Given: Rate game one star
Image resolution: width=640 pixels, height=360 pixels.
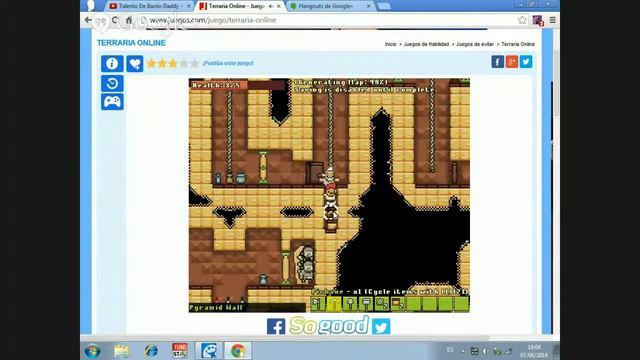Looking at the screenshot, I should (151, 63).
